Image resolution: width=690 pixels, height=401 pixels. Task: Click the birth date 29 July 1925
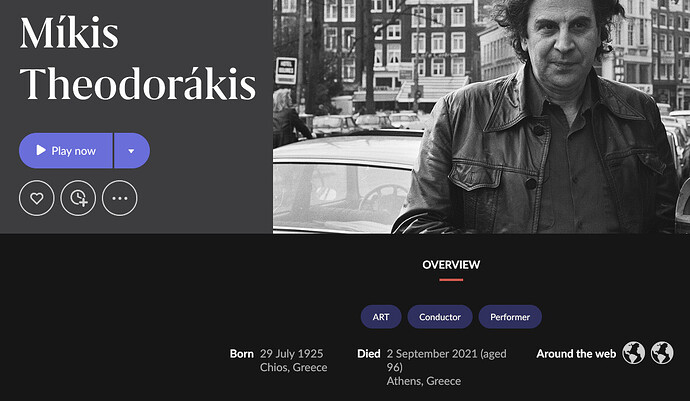pyautogui.click(x=291, y=353)
